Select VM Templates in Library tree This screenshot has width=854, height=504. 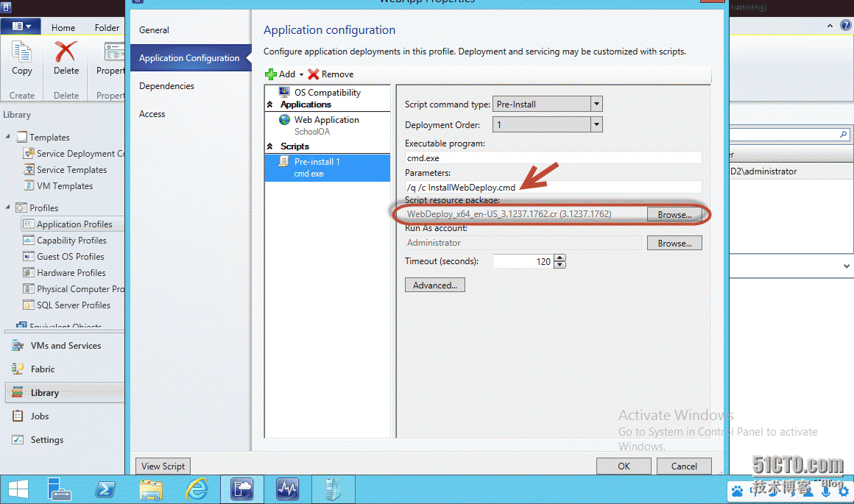(58, 186)
